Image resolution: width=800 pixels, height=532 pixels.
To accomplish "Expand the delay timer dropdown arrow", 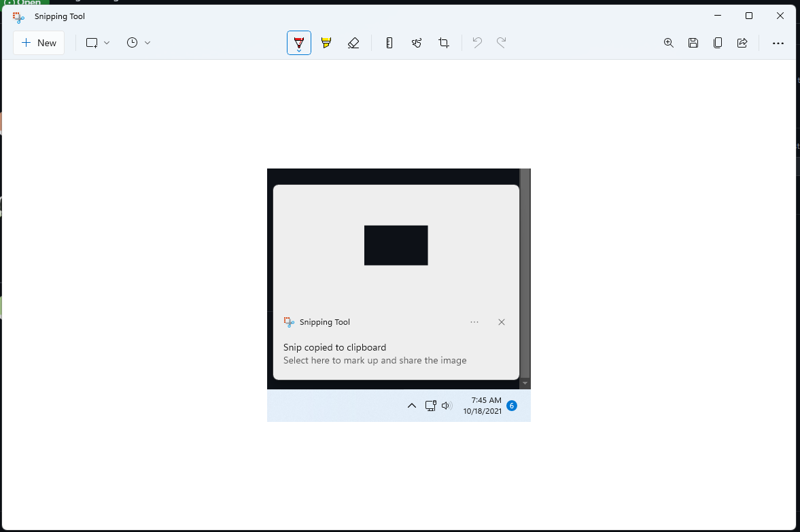I will pos(147,43).
